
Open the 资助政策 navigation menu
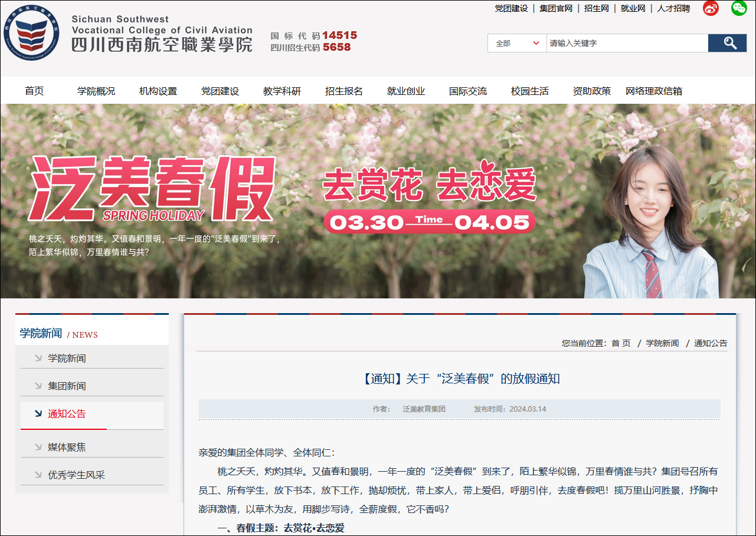592,91
